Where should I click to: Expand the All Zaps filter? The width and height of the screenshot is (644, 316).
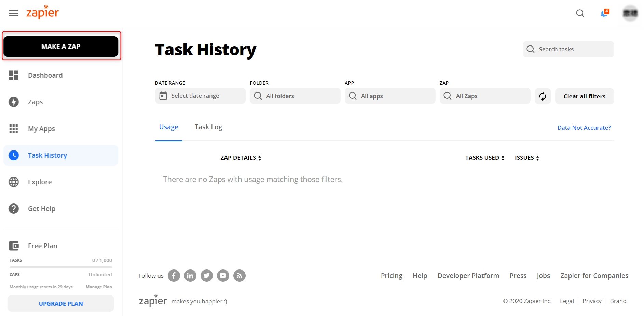(x=485, y=96)
